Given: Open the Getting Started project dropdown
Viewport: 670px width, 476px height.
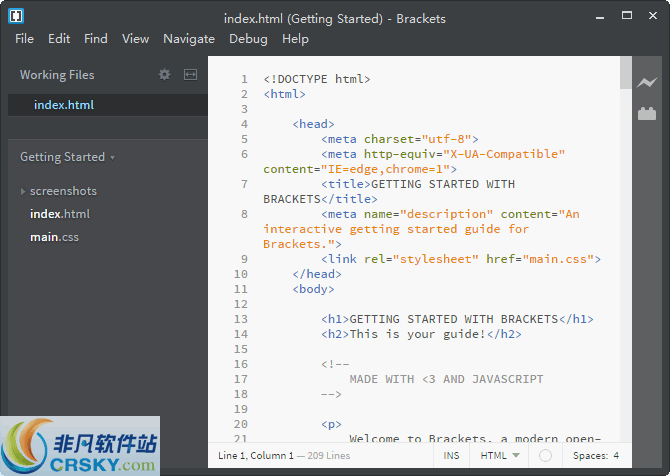Looking at the screenshot, I should click(67, 157).
